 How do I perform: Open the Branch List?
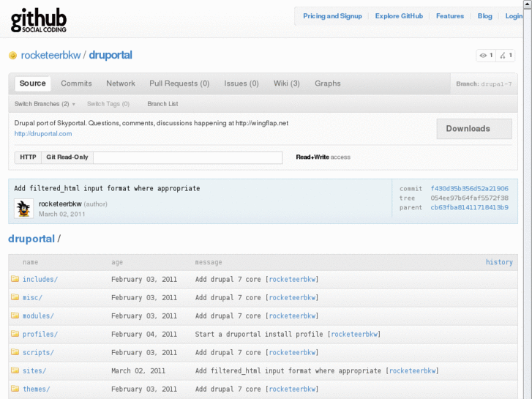tap(162, 104)
